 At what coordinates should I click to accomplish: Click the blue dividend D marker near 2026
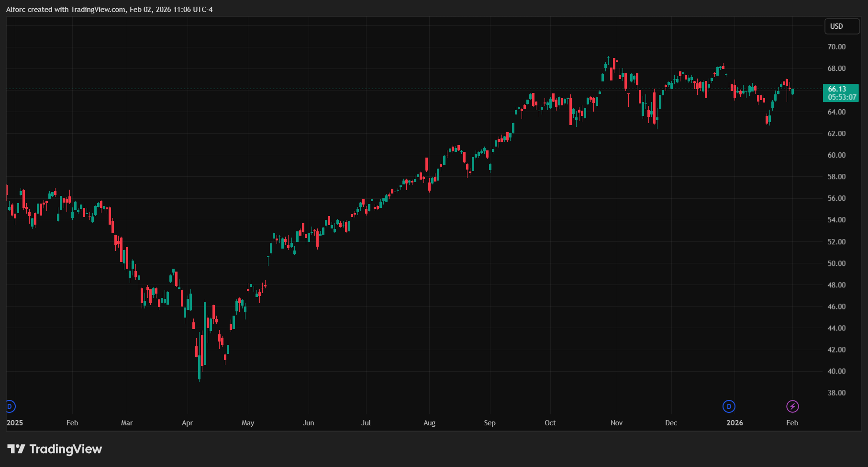click(x=729, y=407)
